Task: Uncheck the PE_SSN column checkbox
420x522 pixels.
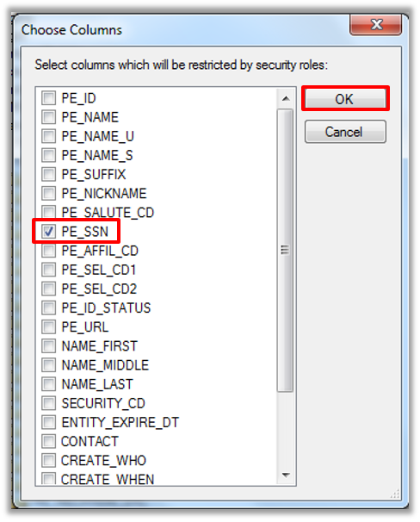Action: [48, 232]
